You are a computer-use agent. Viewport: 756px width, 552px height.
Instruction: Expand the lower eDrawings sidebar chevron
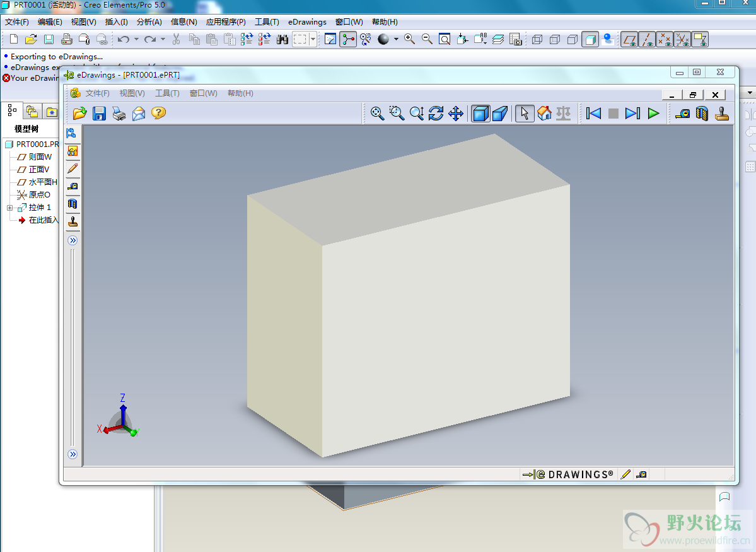point(73,454)
